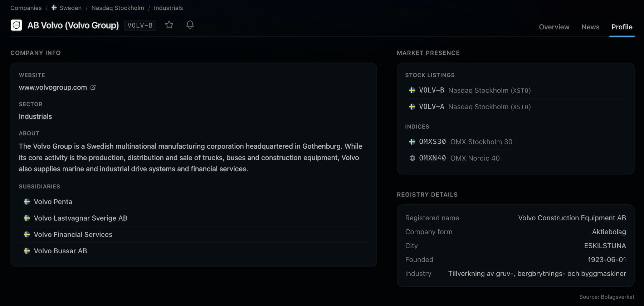The image size is (644, 306).
Task: Visit www.volvogroup.com website link
Action: click(53, 87)
